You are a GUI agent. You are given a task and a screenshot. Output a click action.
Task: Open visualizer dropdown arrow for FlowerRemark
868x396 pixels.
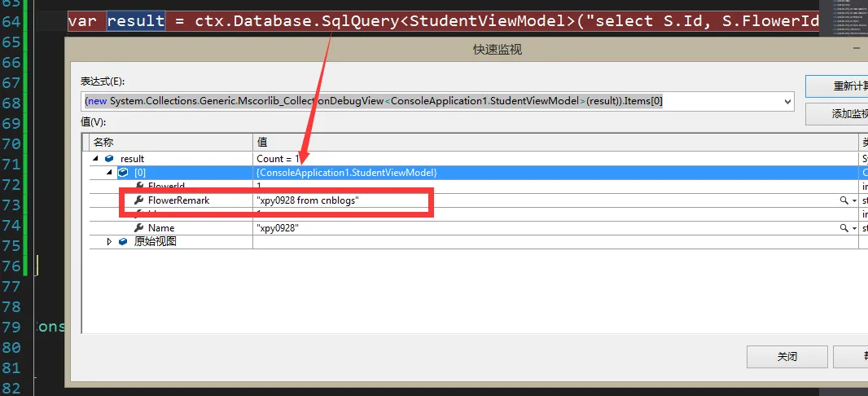tap(854, 200)
